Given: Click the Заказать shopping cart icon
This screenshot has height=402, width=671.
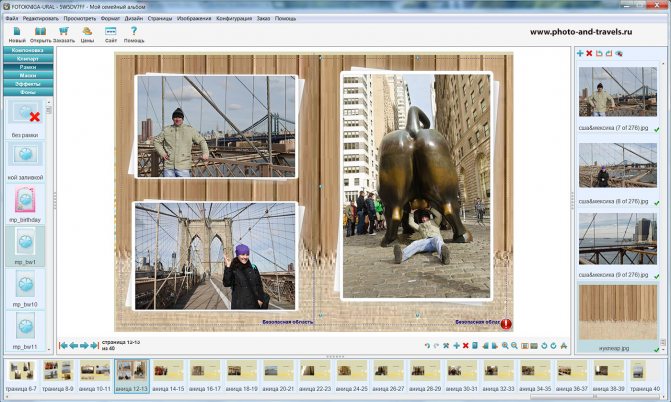Looking at the screenshot, I should (63, 31).
